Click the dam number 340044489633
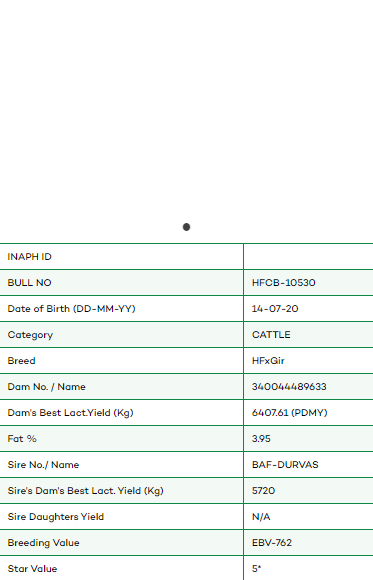The height and width of the screenshot is (580, 373). (x=289, y=387)
